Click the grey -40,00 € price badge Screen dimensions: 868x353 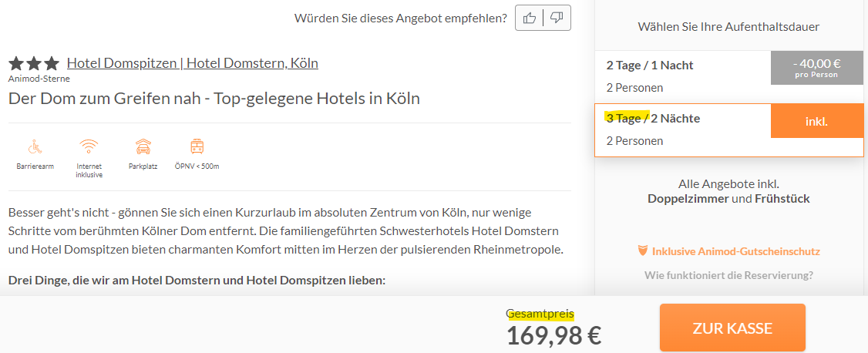(x=816, y=68)
